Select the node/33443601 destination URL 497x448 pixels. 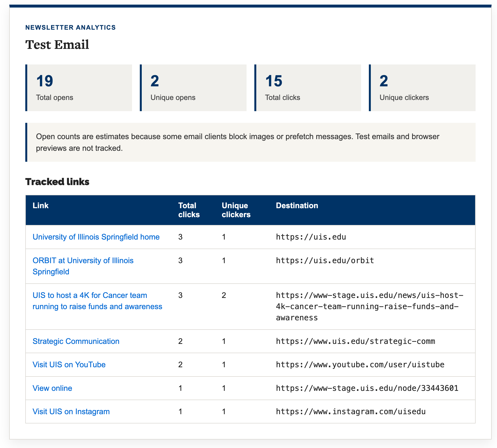[367, 388]
